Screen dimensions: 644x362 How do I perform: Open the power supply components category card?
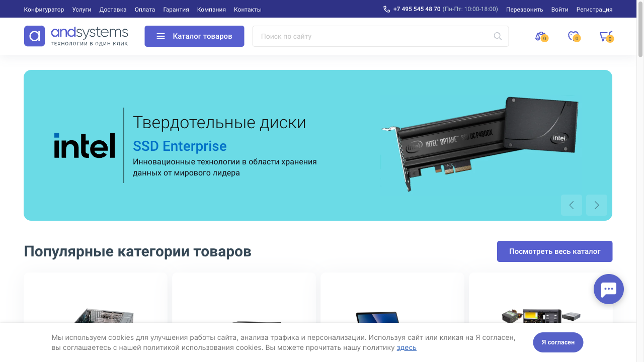tap(541, 298)
